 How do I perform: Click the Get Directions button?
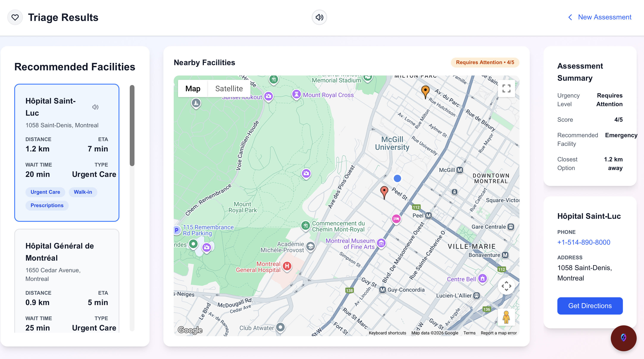(x=590, y=306)
